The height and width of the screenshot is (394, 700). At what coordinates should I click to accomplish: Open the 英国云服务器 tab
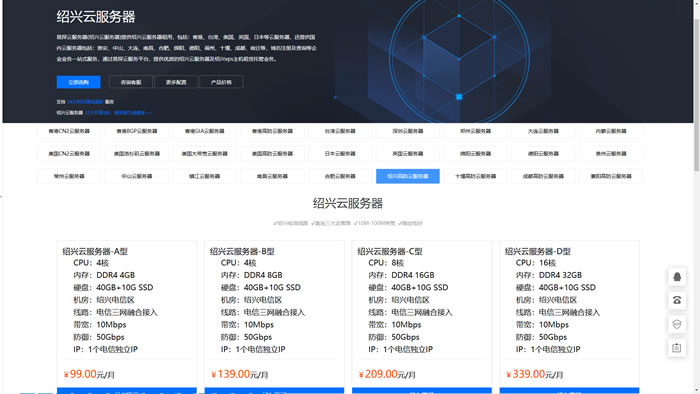tap(408, 153)
